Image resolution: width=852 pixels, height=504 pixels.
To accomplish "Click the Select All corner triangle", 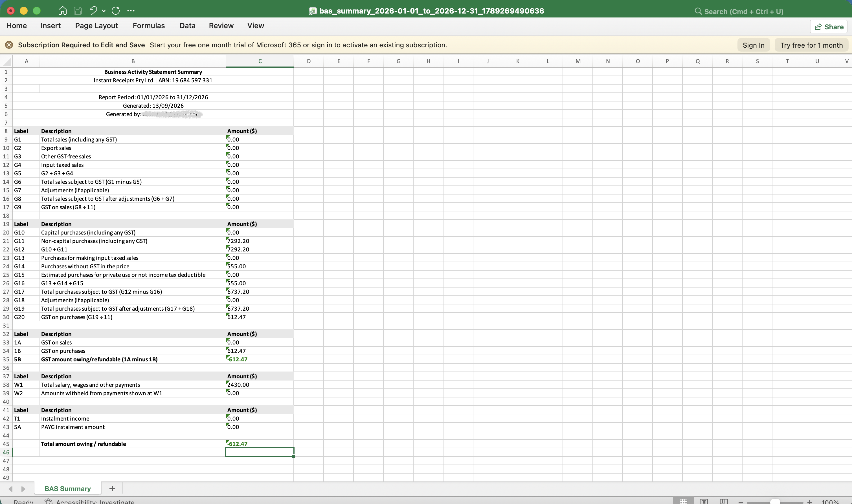I will (6, 61).
